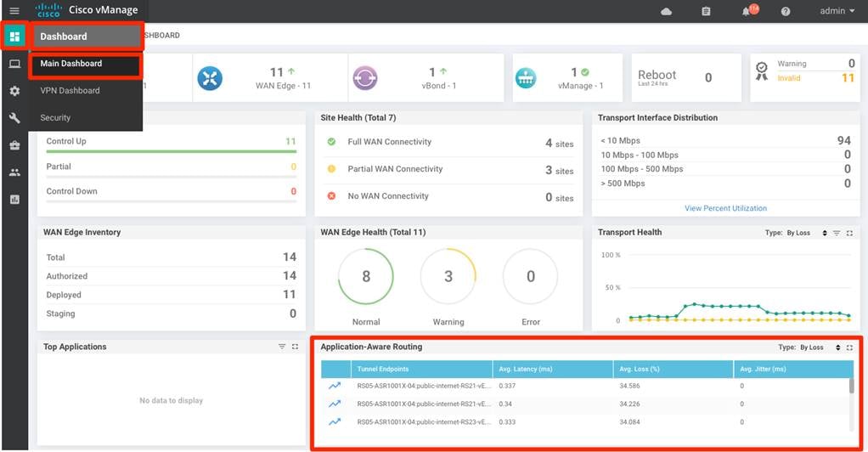Open the 3 sites Partial WAN Connectivity count

[559, 170]
